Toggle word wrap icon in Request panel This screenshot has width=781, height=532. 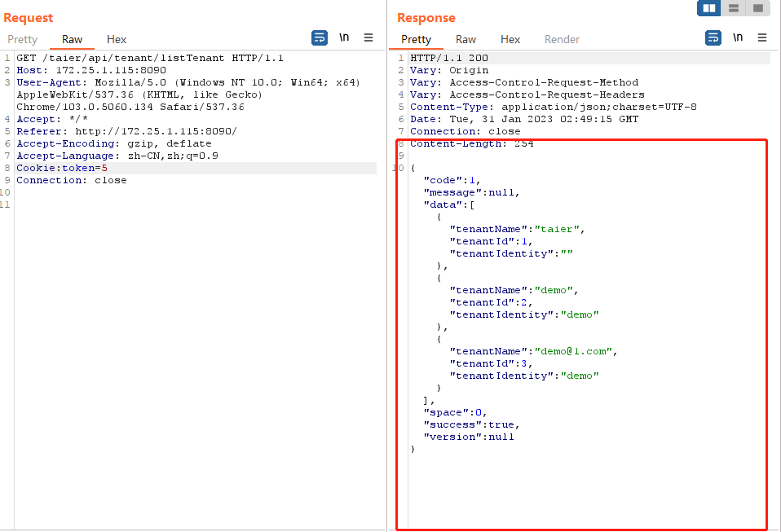[320, 37]
